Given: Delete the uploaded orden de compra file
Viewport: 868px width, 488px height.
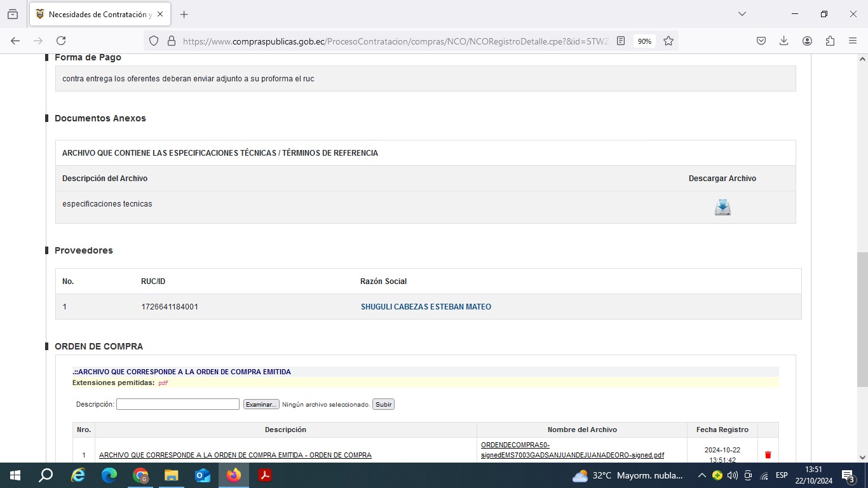Looking at the screenshot, I should pyautogui.click(x=768, y=455).
